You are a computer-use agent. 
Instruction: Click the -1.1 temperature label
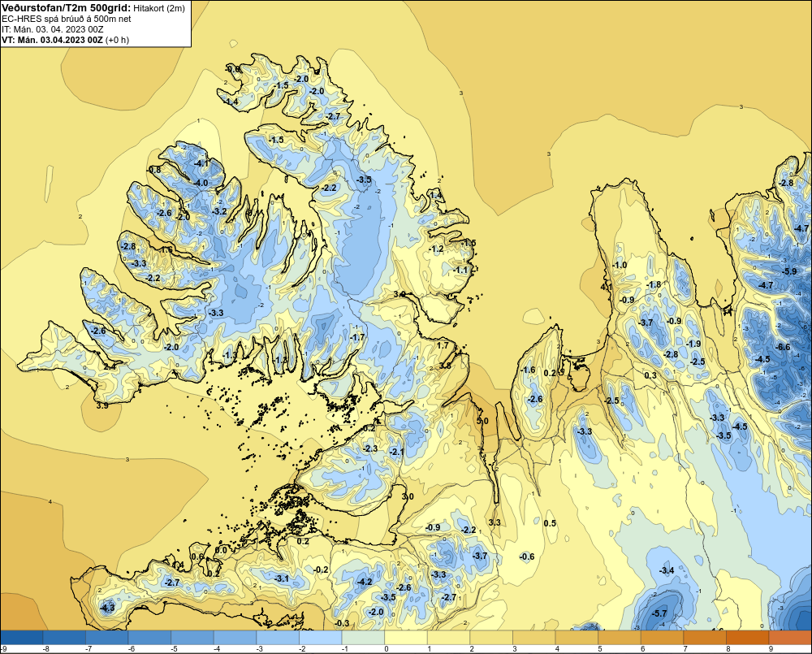[460, 271]
